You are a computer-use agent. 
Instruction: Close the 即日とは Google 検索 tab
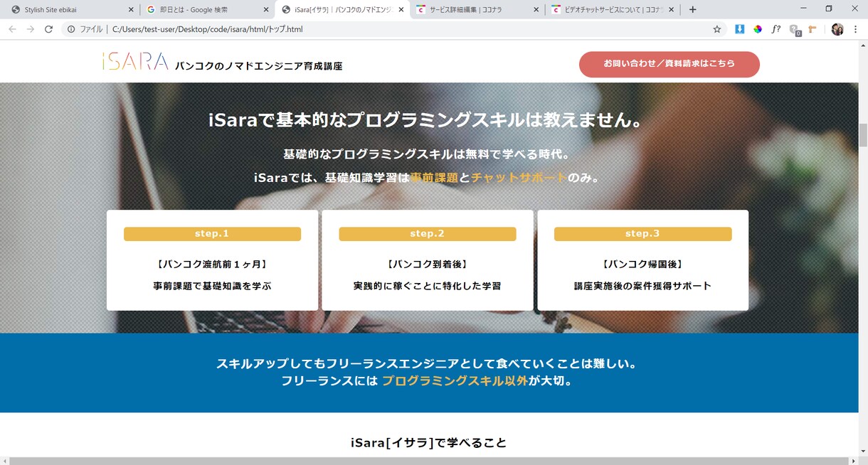tap(265, 9)
